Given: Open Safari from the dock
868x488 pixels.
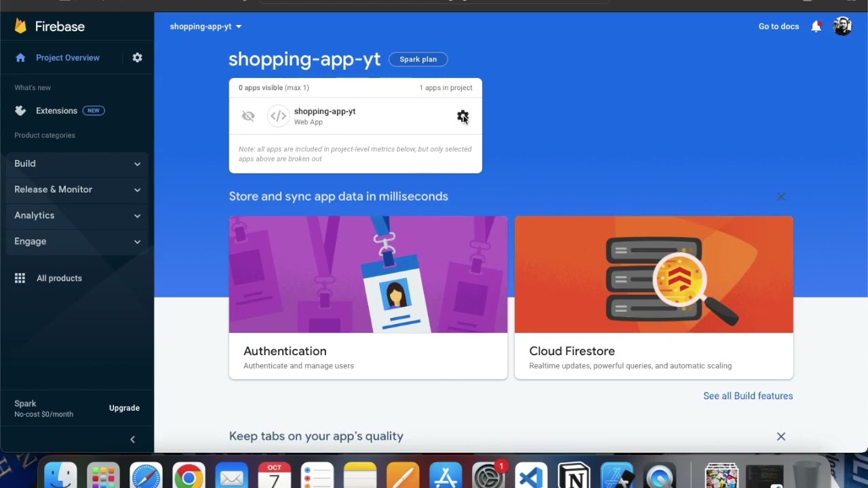Looking at the screenshot, I should tap(146, 476).
